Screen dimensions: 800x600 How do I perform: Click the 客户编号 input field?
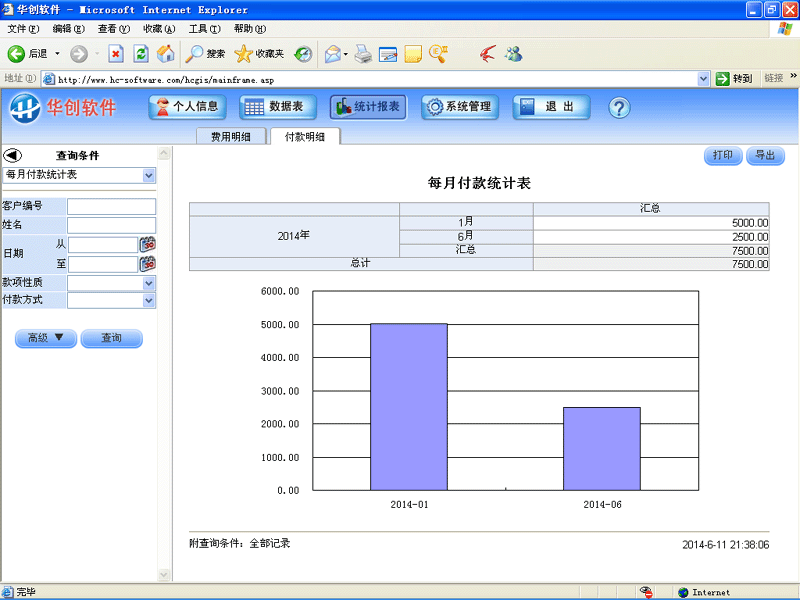point(111,206)
